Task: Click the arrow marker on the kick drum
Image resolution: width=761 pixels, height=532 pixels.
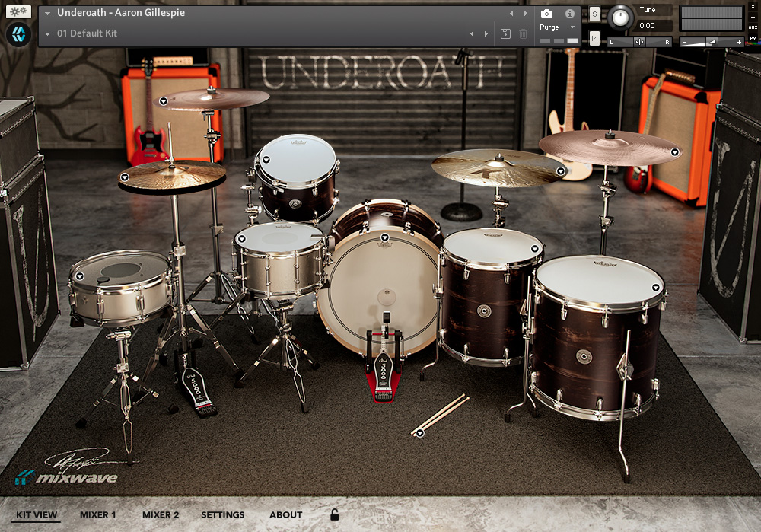Action: (384, 236)
